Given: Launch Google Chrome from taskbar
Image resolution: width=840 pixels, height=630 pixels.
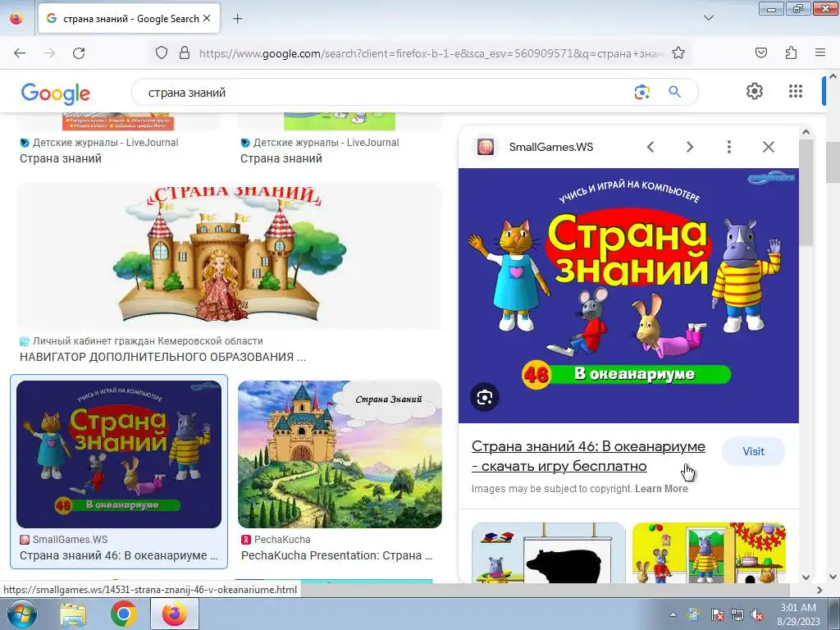Looking at the screenshot, I should point(123,614).
